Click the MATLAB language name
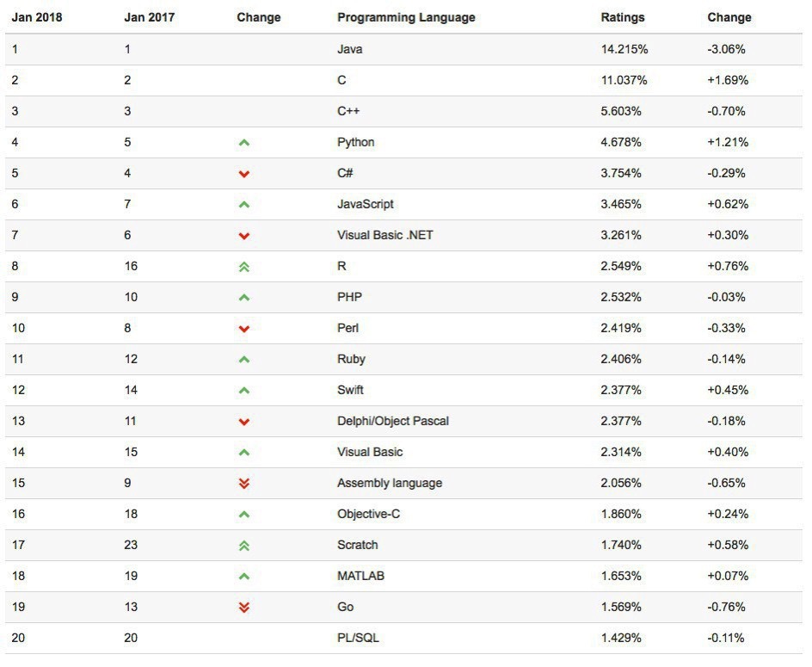 (x=360, y=576)
